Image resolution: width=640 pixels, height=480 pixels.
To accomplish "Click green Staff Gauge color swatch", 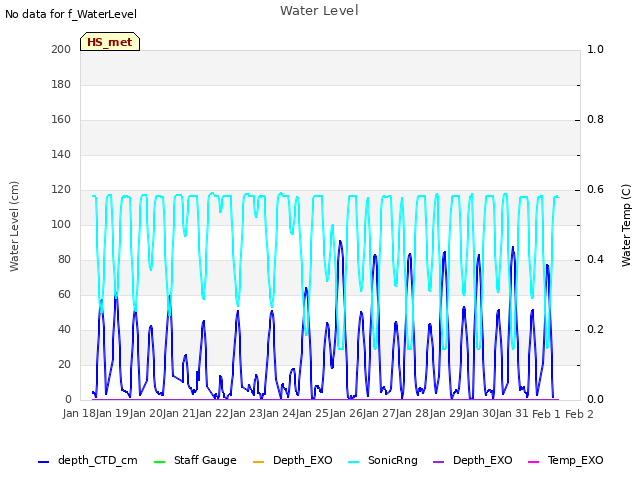I will 159,462.
